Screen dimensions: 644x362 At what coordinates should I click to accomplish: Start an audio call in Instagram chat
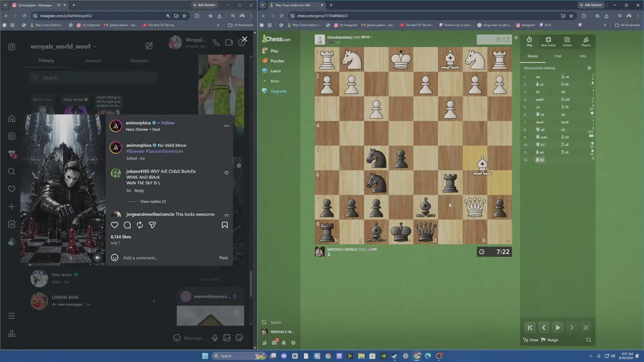point(216,43)
